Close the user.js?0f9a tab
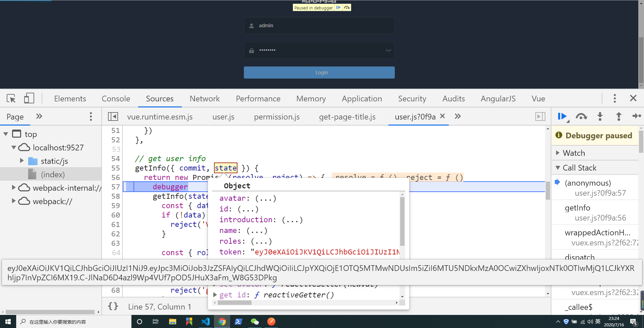644x328 pixels. point(442,116)
